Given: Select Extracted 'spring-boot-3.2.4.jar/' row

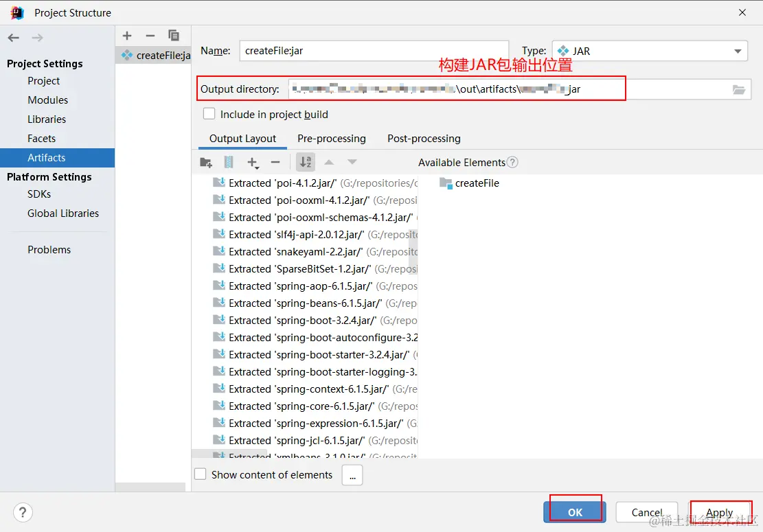Looking at the screenshot, I should 315,321.
